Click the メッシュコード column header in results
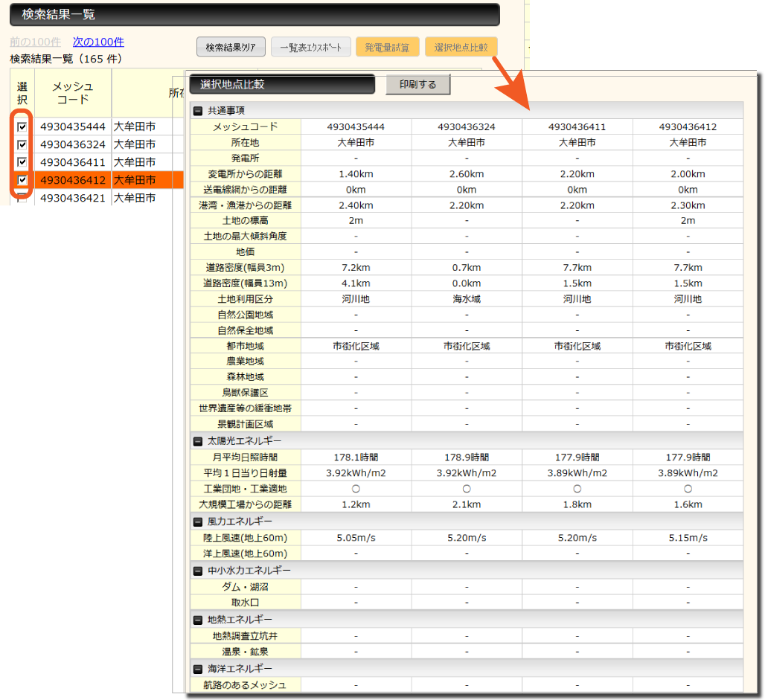Viewport: 765px width, 700px height. (73, 93)
